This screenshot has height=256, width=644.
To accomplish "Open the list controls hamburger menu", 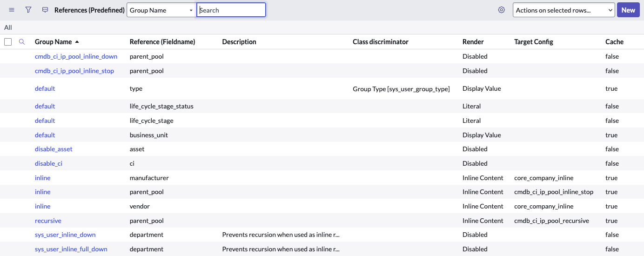I will pos(12,10).
